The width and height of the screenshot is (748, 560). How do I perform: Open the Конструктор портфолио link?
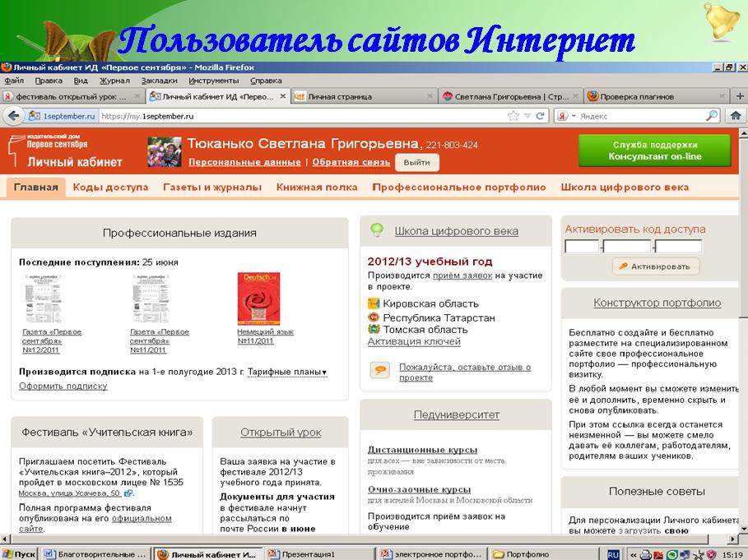coord(657,303)
